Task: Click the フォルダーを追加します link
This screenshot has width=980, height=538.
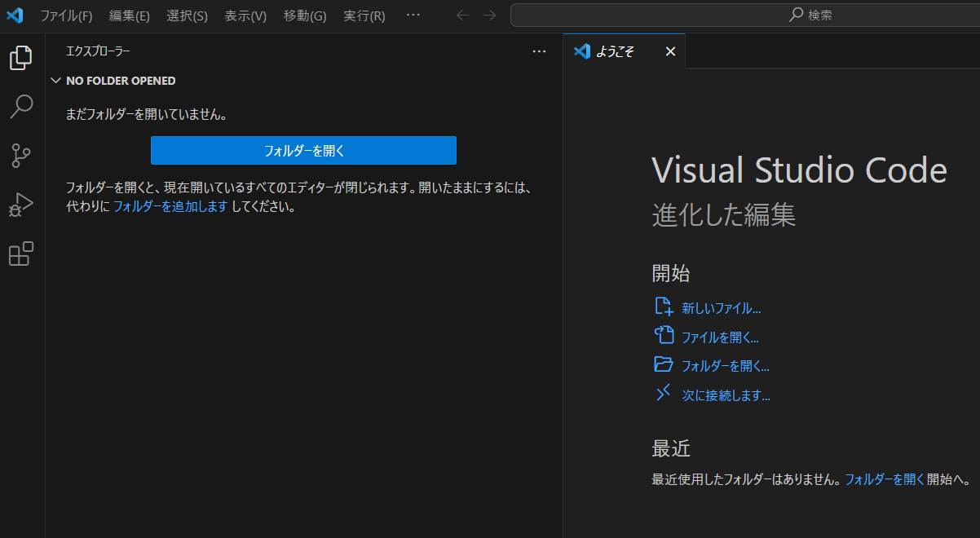Action: (170, 205)
